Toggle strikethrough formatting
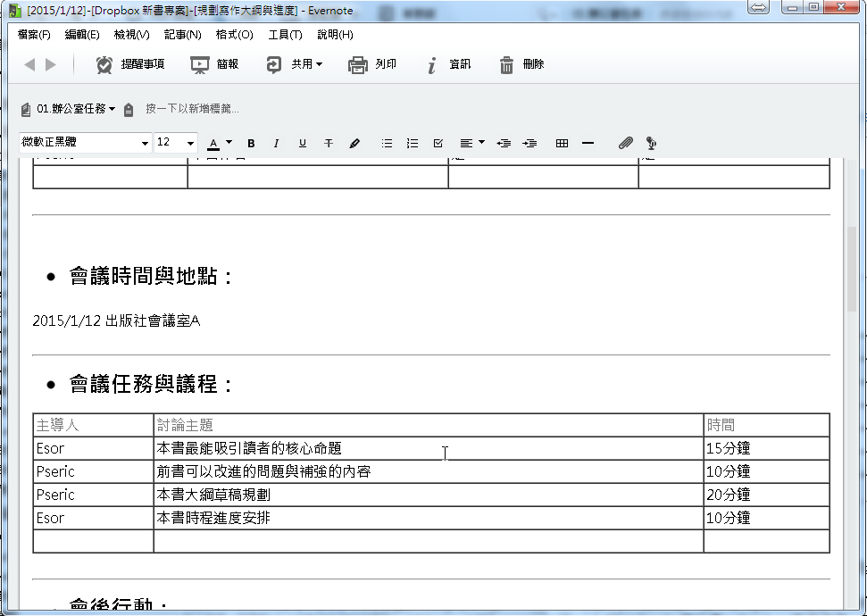 pyautogui.click(x=329, y=143)
